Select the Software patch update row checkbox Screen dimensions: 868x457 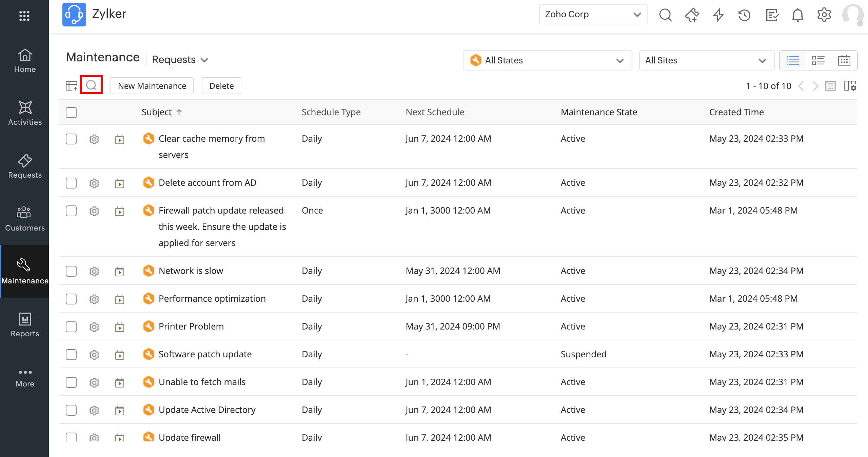[71, 355]
